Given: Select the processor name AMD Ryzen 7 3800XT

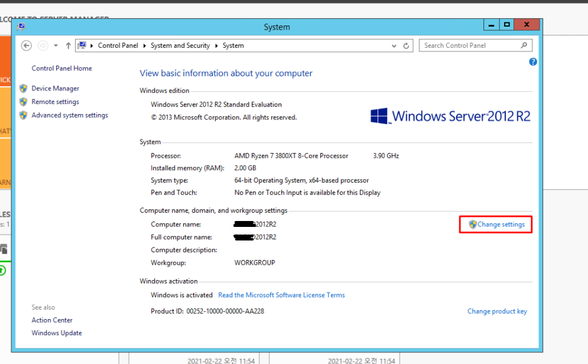Looking at the screenshot, I should pyautogui.click(x=291, y=156).
